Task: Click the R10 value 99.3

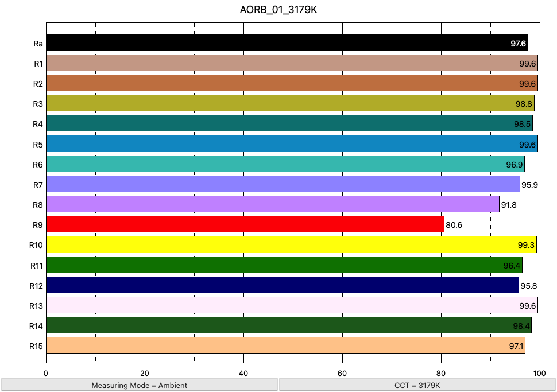Action: (526, 245)
